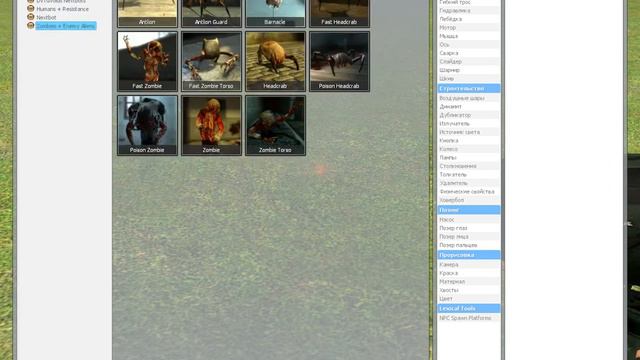The width and height of the screenshot is (640, 360).
Task: Click the icon beside Zombies + Enemy Aliens
Action: [x=31, y=26]
